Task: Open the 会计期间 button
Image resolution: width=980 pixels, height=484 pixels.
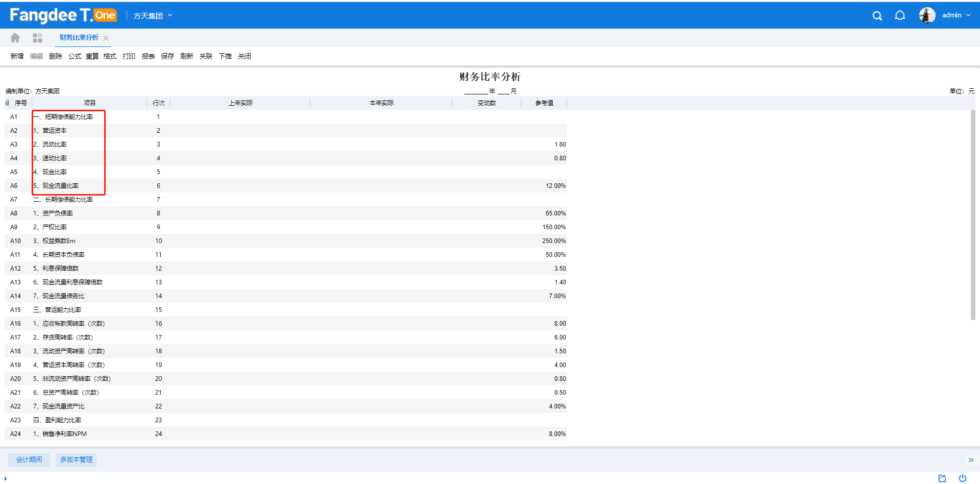Action: pos(29,460)
